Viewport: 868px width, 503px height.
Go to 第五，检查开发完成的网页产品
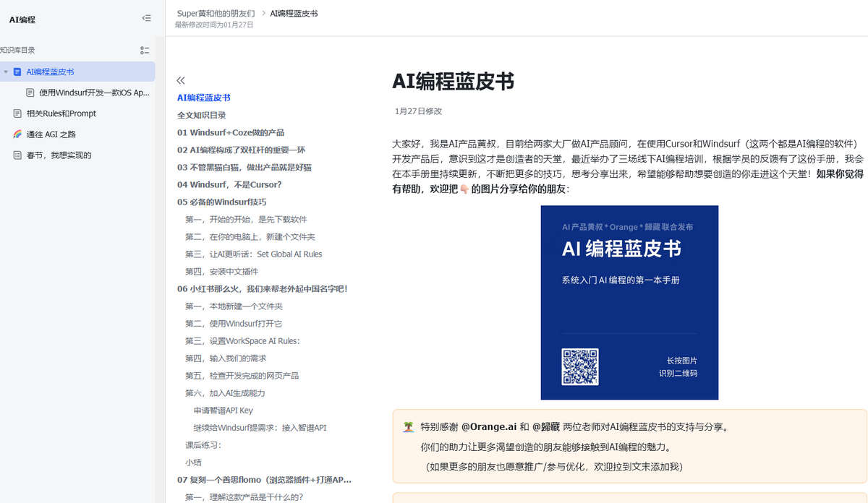tap(242, 375)
